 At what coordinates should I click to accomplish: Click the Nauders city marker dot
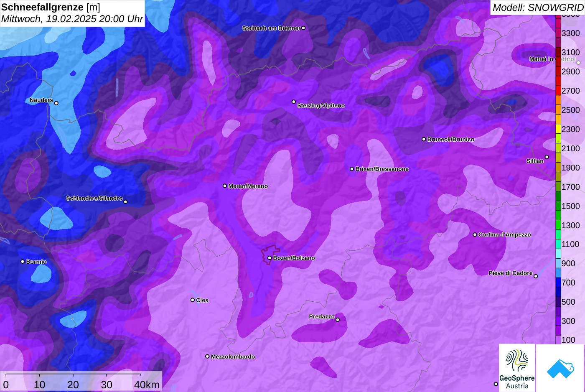[56, 103]
